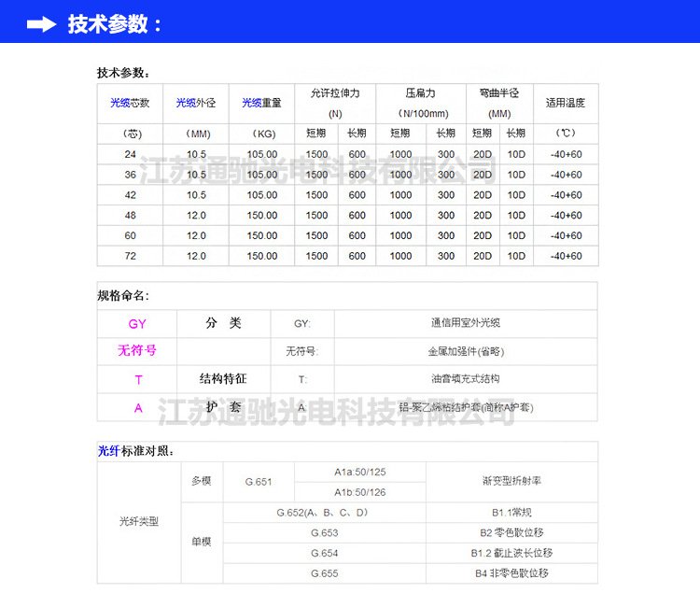
Task: Select the G.651 cell
Action: pos(259,482)
